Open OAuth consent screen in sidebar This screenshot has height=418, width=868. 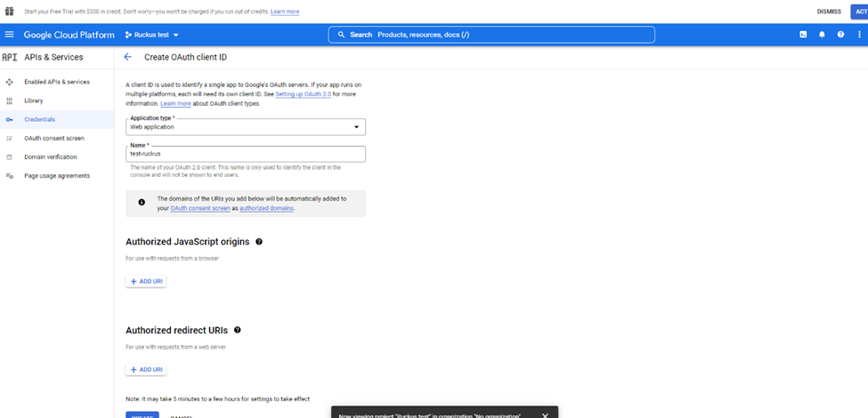pyautogui.click(x=54, y=138)
